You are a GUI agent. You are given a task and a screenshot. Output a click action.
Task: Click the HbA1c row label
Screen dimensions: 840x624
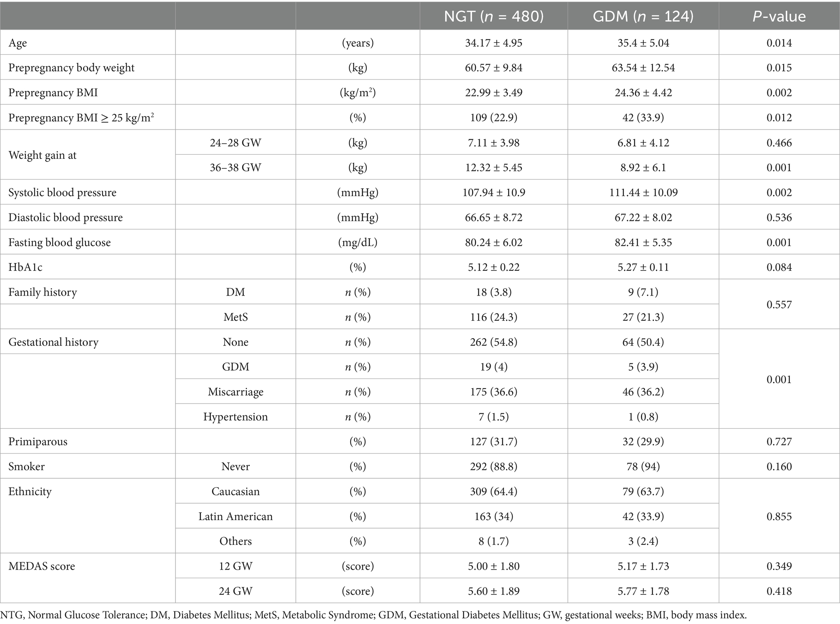pos(25,267)
